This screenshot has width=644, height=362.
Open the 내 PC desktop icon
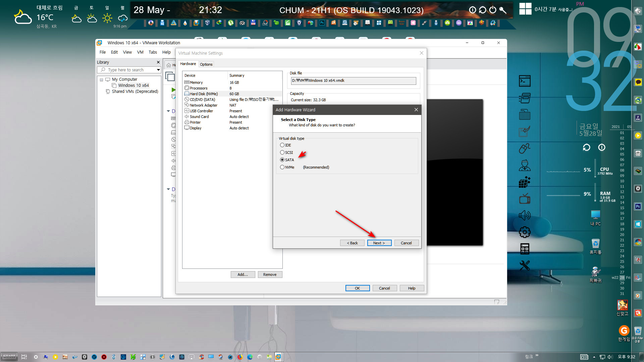(x=595, y=218)
